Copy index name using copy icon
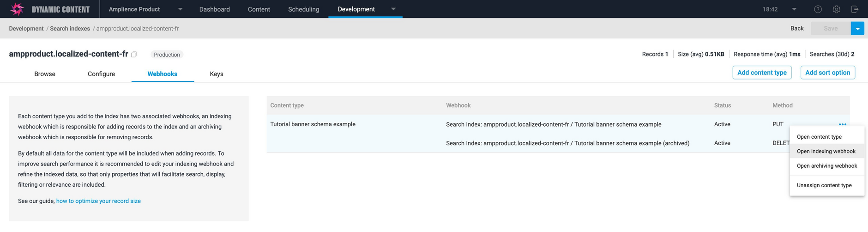 click(134, 55)
